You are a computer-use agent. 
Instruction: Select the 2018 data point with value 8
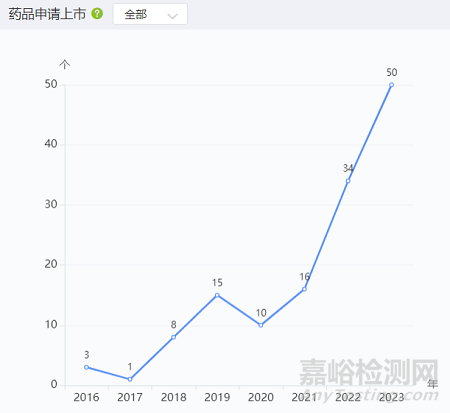(x=173, y=337)
